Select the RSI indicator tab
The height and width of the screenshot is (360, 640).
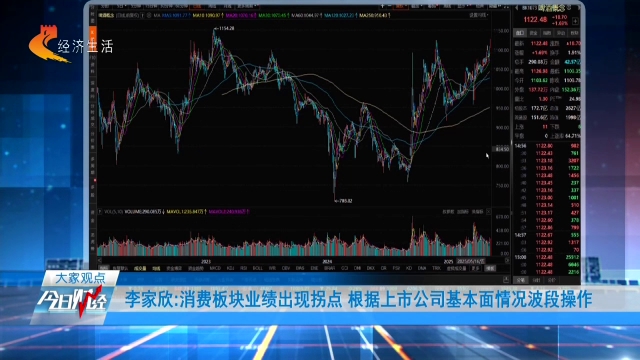(244, 268)
